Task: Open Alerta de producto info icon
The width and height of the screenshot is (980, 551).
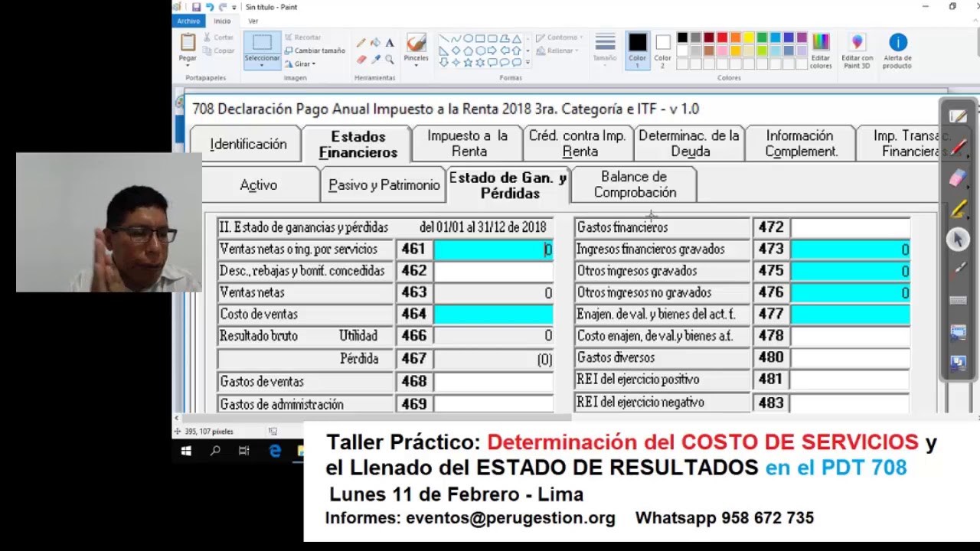Action: [x=897, y=51]
